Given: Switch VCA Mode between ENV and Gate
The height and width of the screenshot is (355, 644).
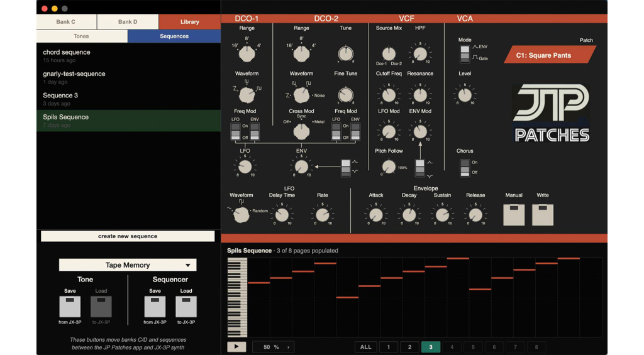Looking at the screenshot, I should click(465, 54).
